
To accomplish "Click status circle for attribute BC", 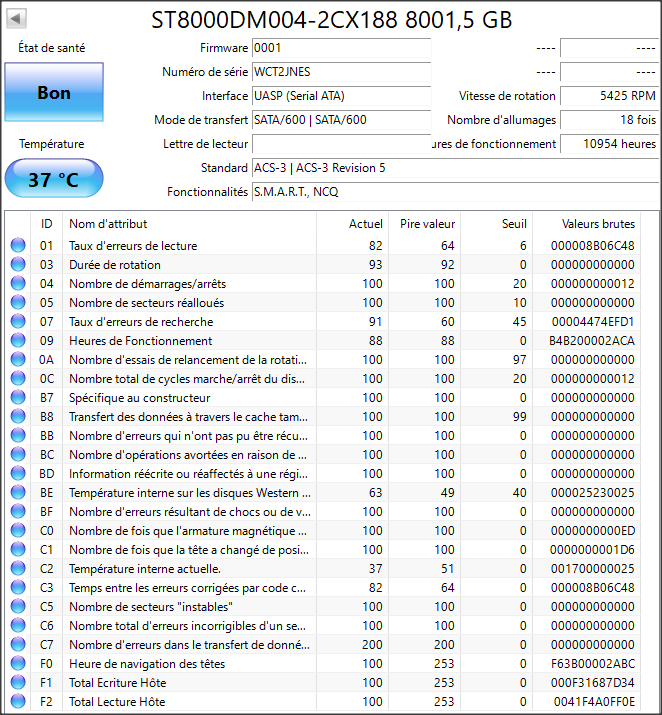I will (x=18, y=455).
